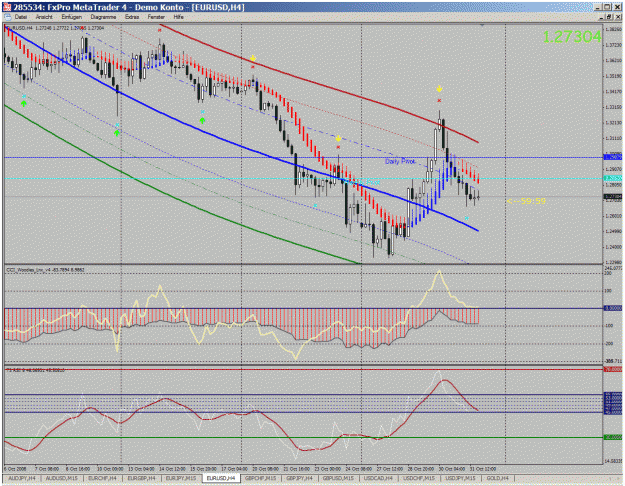Click the yellow sell arrow above the latest peak
The width and height of the screenshot is (625, 486).
pyautogui.click(x=439, y=89)
